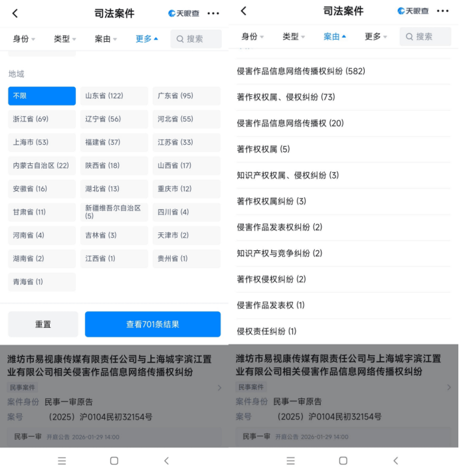Open 身份 dropdown above the 地域 filter panel
This screenshot has height=476, width=459.
click(x=24, y=39)
